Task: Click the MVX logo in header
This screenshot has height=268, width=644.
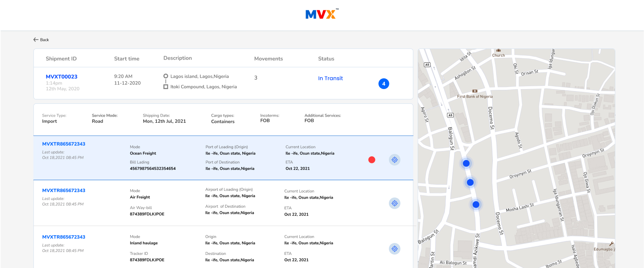Action: click(322, 14)
